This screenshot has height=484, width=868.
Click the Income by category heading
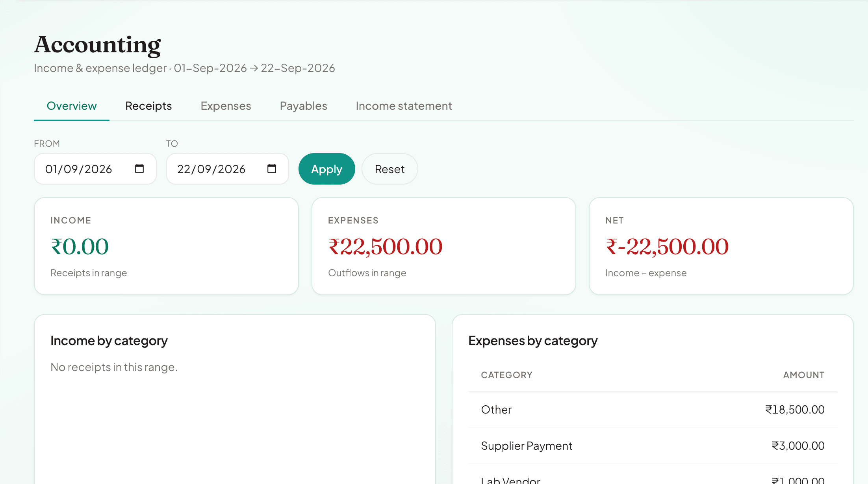pyautogui.click(x=109, y=341)
